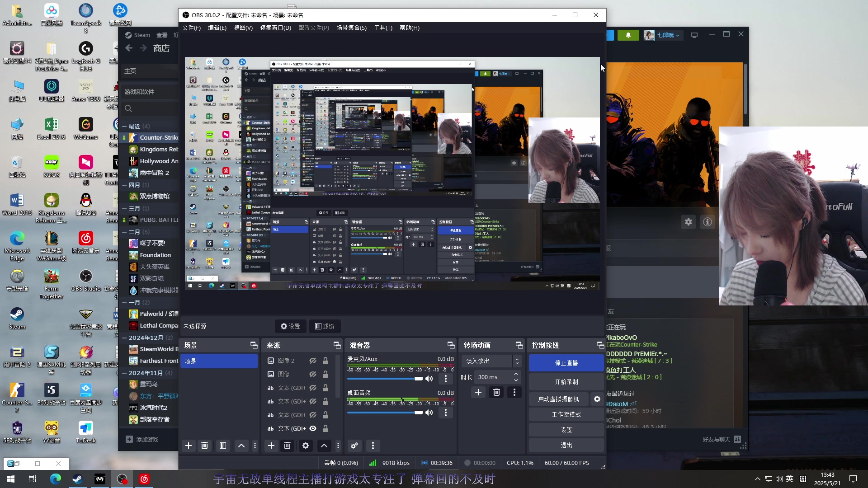The image size is (868, 488).
Task: Toggle lock on 图像 source
Action: click(325, 374)
